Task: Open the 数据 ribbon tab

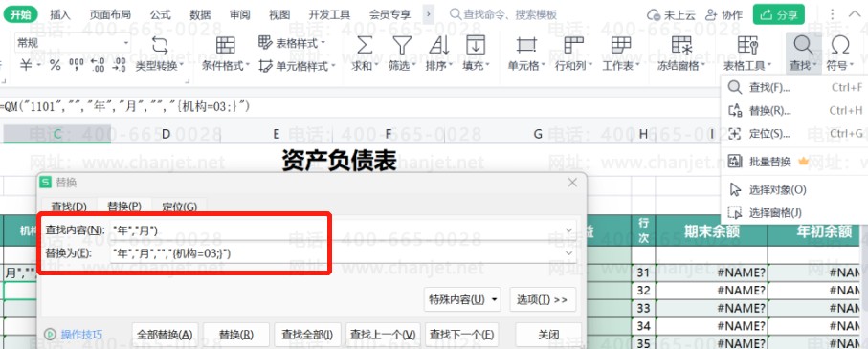Action: tap(200, 14)
